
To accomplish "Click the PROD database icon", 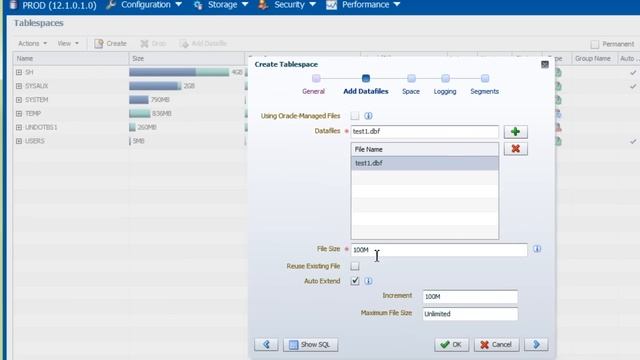I will 13,5.
